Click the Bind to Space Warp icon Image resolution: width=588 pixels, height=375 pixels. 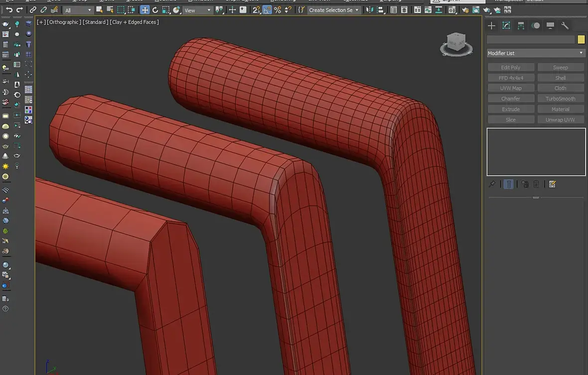pyautogui.click(x=54, y=10)
